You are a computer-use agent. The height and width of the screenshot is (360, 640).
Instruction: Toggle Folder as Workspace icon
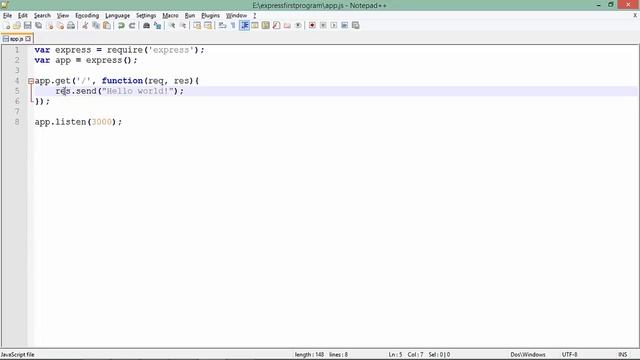point(287,25)
